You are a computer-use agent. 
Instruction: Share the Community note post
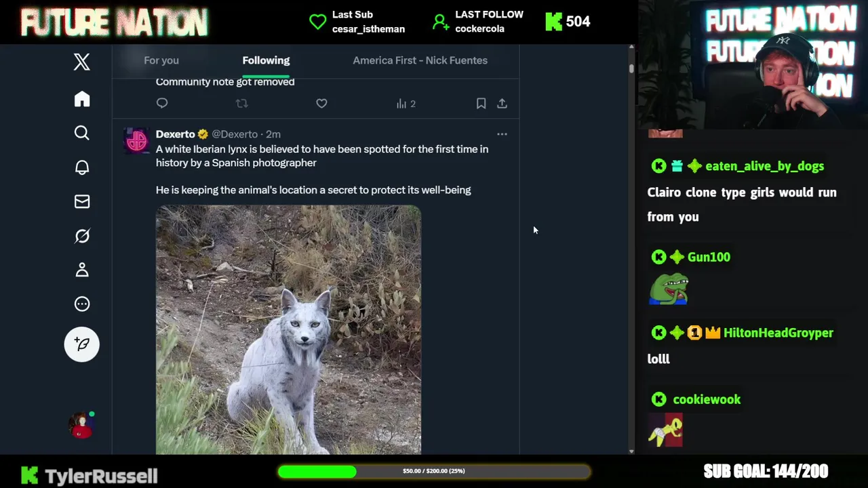coord(502,104)
